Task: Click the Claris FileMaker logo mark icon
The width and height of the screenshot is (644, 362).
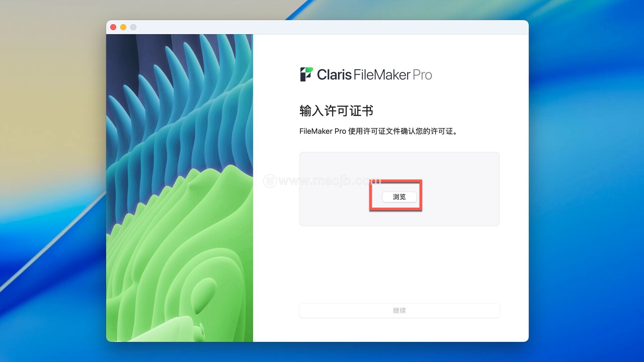Action: [306, 74]
